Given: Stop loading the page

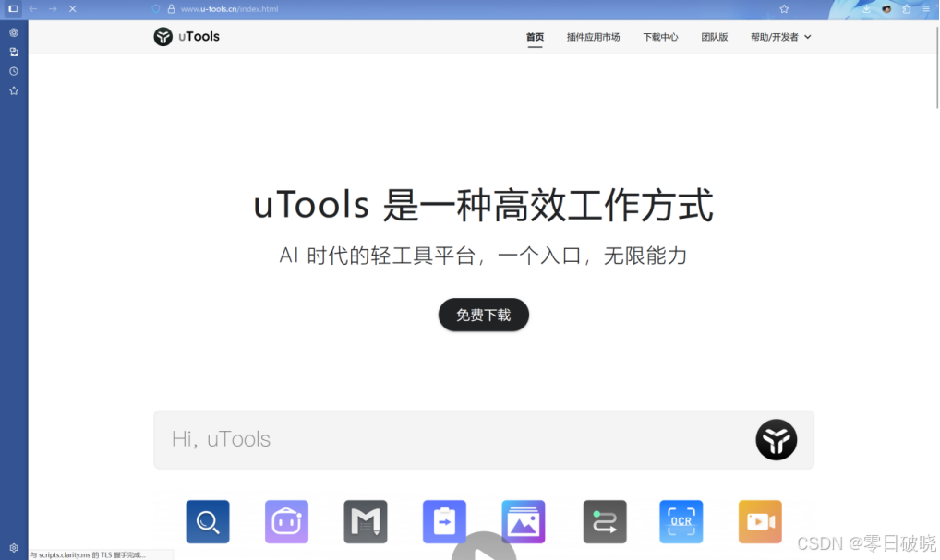Looking at the screenshot, I should 73,9.
